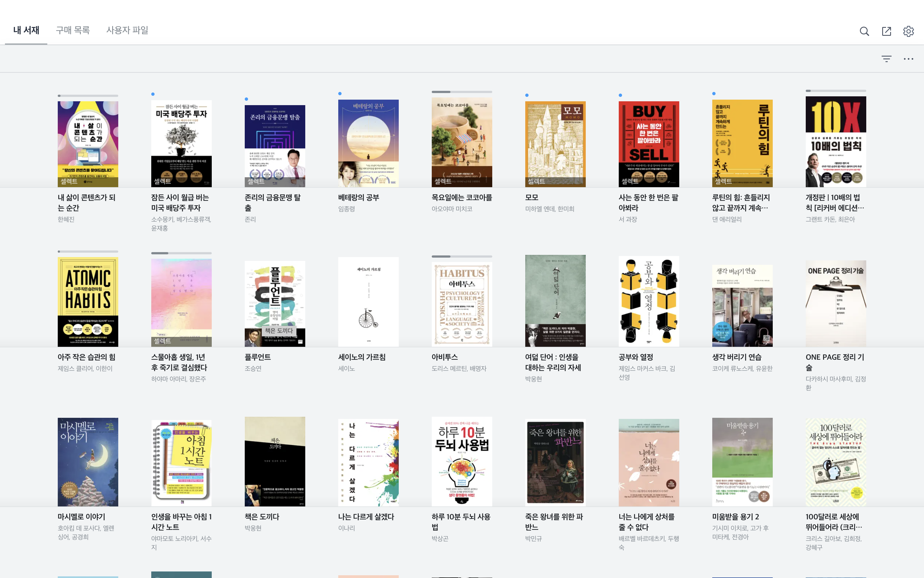
Task: Click the title text 미움받을 용기 2
Action: pos(735,516)
